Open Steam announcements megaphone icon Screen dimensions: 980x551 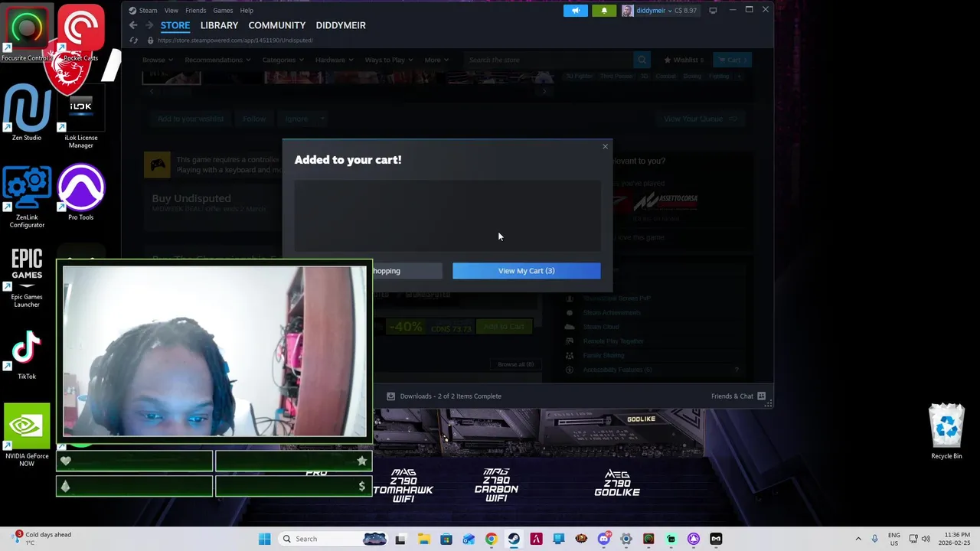(576, 11)
